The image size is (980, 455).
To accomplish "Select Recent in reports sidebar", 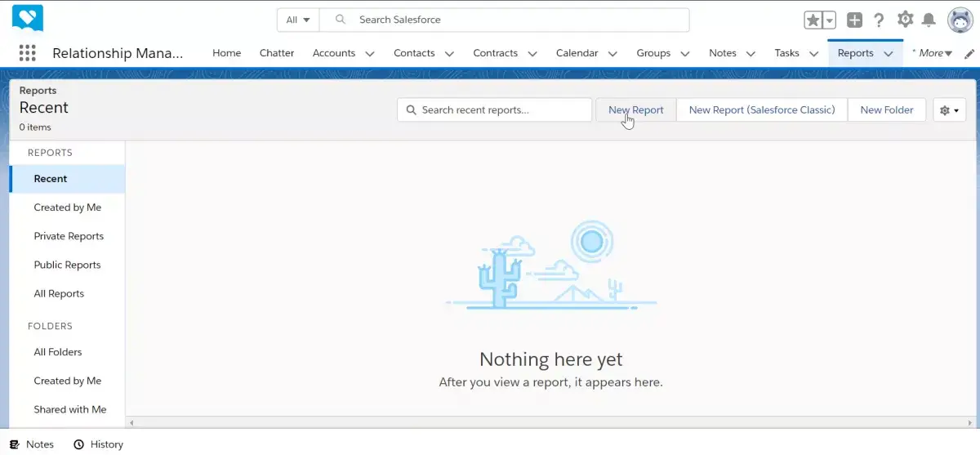I will [x=68, y=179].
